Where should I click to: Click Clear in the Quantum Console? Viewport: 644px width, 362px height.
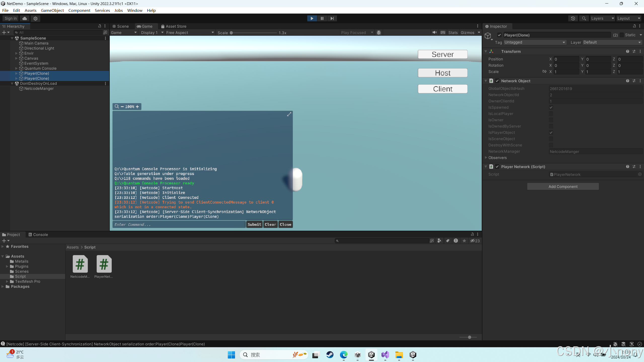pyautogui.click(x=270, y=224)
